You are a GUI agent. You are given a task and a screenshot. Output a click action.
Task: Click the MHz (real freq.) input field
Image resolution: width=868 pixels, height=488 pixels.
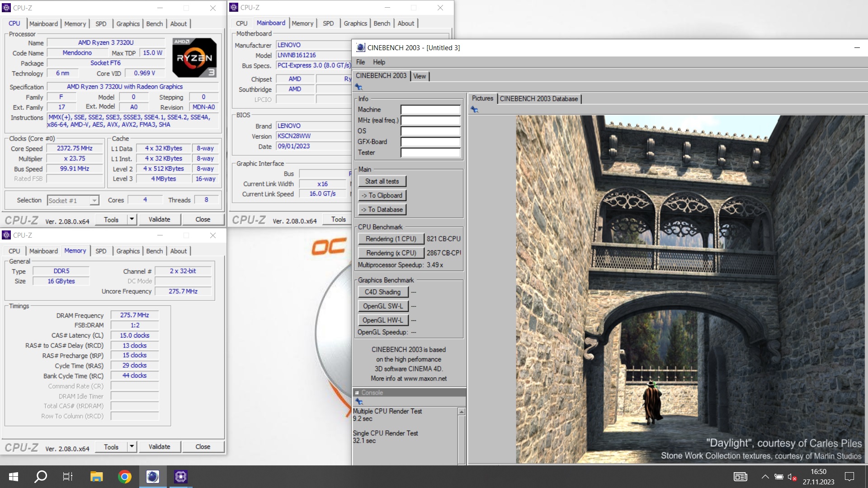pos(430,120)
